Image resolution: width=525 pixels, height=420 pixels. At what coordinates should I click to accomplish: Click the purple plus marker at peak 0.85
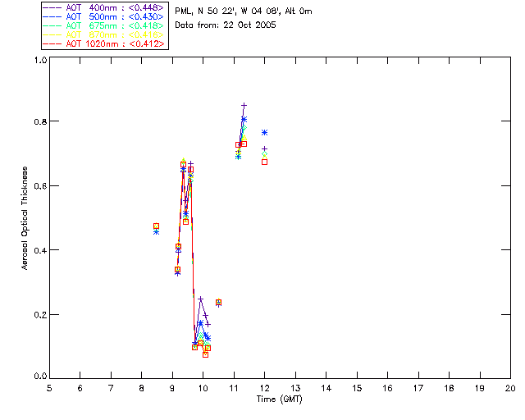point(244,106)
